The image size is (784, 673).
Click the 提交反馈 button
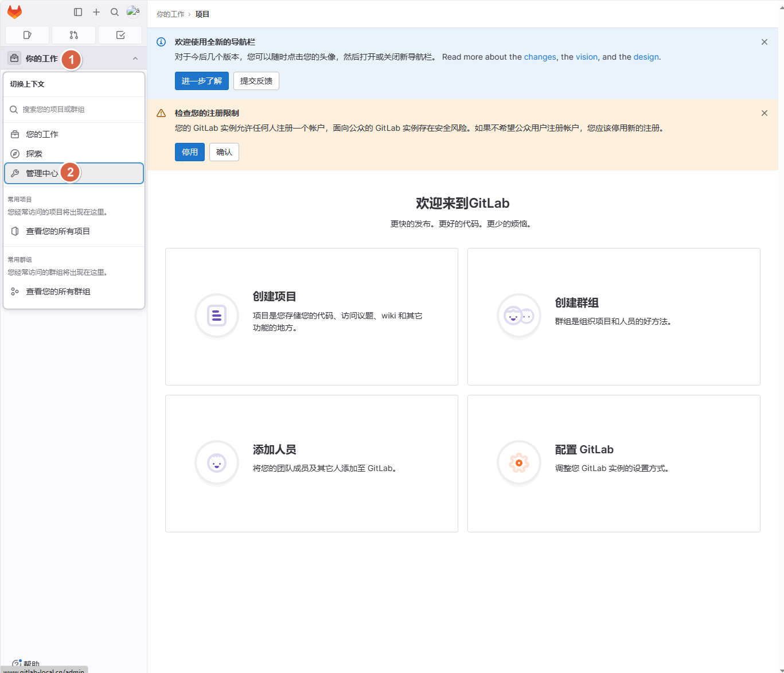pos(256,81)
